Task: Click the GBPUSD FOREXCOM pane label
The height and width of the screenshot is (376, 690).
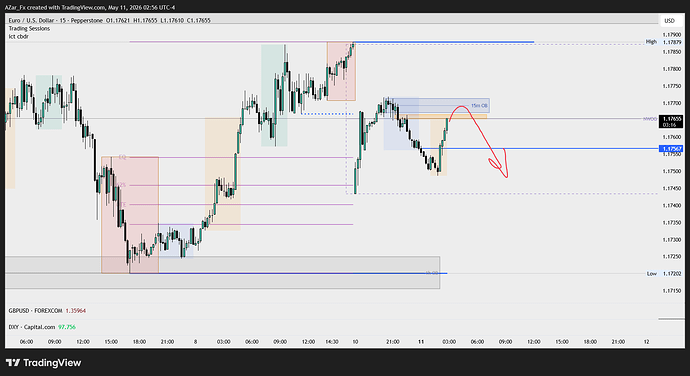Action: pyautogui.click(x=35, y=311)
